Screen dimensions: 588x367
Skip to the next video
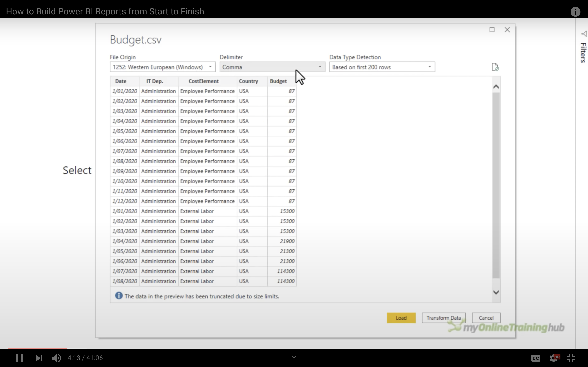point(39,358)
